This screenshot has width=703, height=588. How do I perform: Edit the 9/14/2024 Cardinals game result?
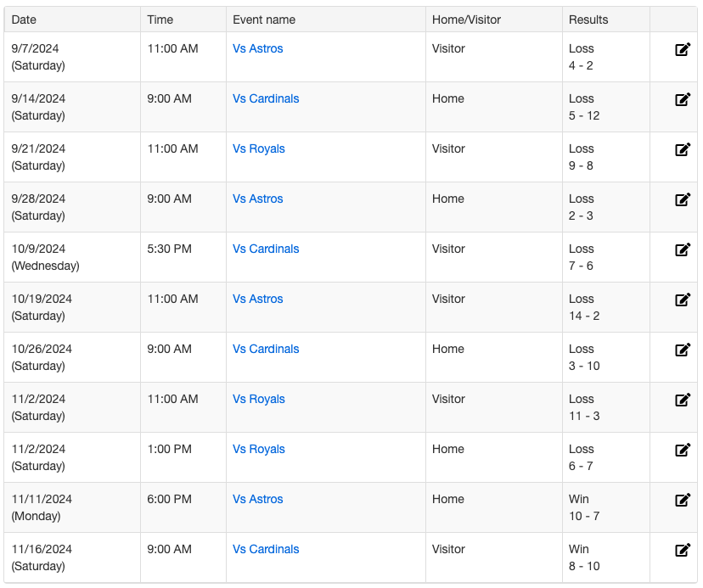tap(682, 99)
